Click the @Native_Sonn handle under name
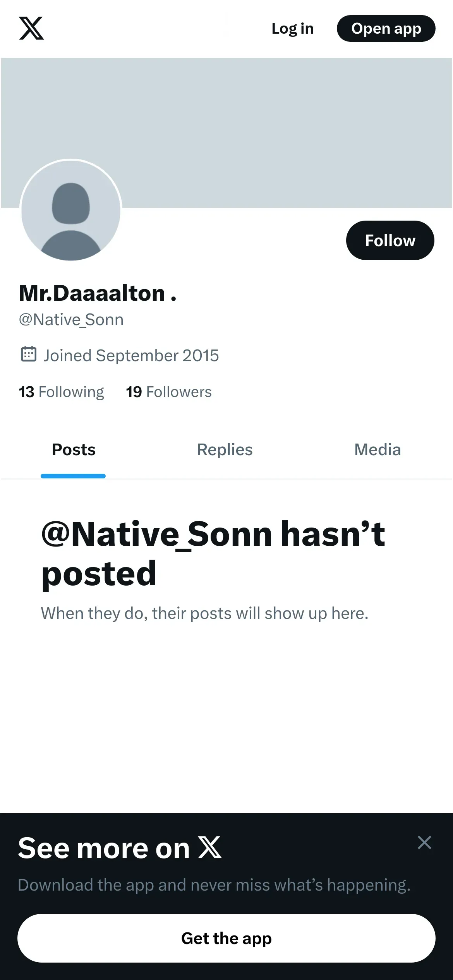The height and width of the screenshot is (980, 453). [x=71, y=320]
